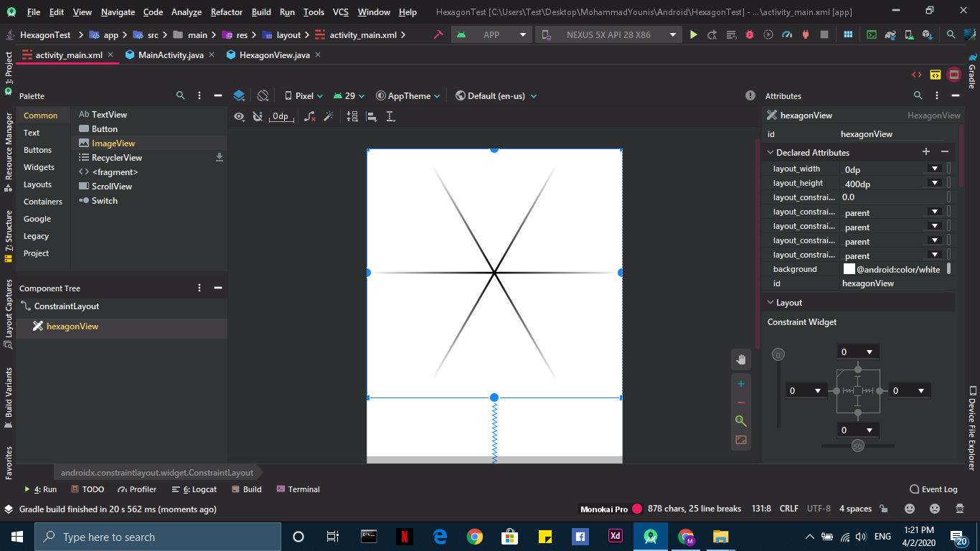Viewport: 980px width, 551px height.
Task: Collapse the Layout section in Attributes
Action: click(771, 303)
